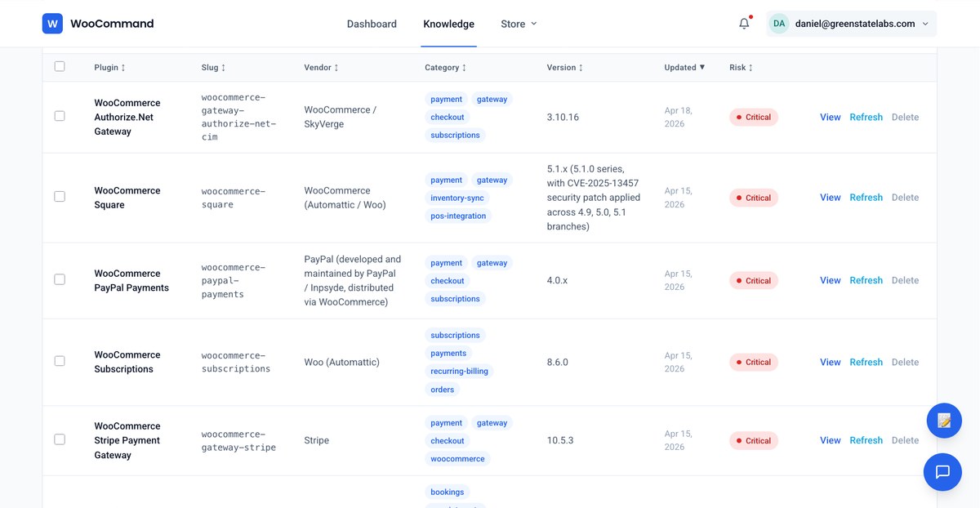Refresh the Stripe Payment Gateway plugin
The width and height of the screenshot is (980, 508).
pos(866,440)
